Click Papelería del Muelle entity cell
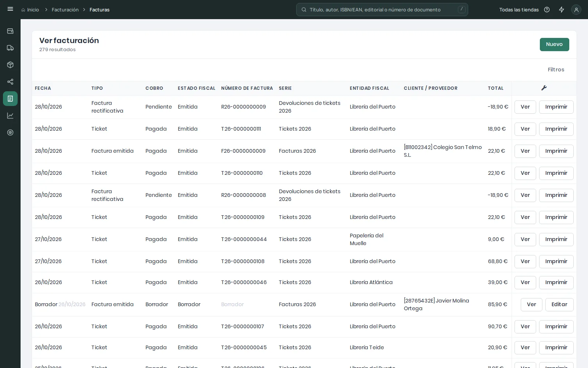 pyautogui.click(x=366, y=239)
